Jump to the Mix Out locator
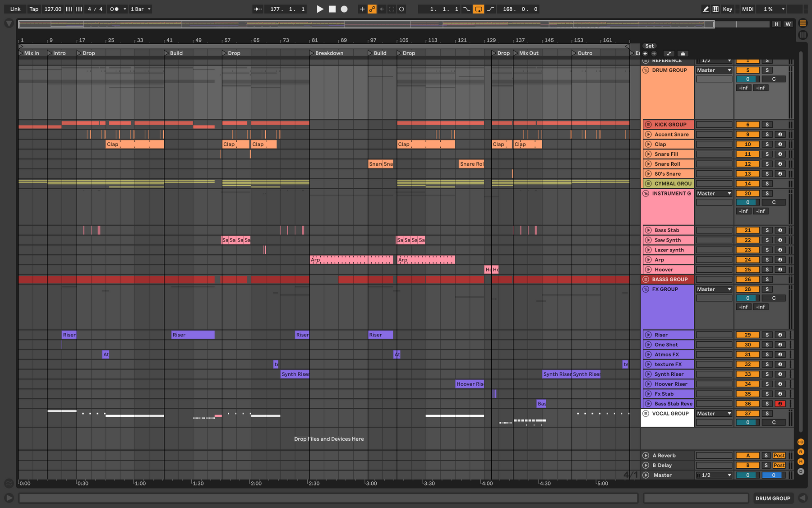 coord(526,53)
